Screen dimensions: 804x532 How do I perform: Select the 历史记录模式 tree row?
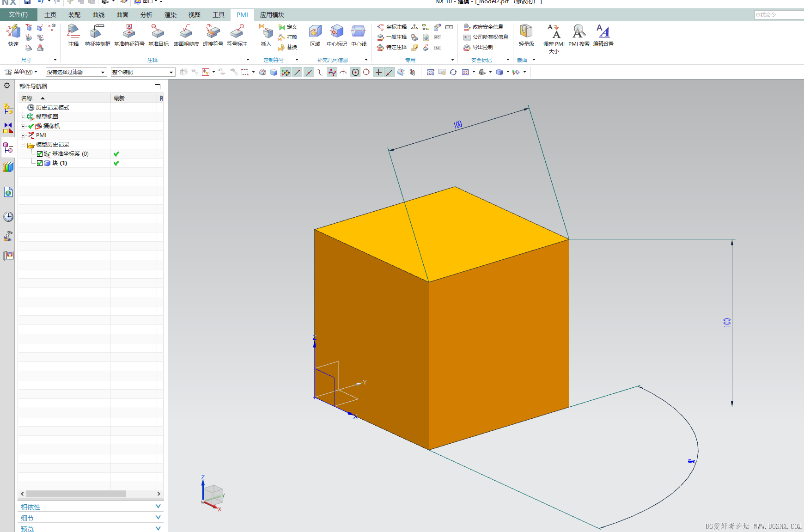pos(91,108)
